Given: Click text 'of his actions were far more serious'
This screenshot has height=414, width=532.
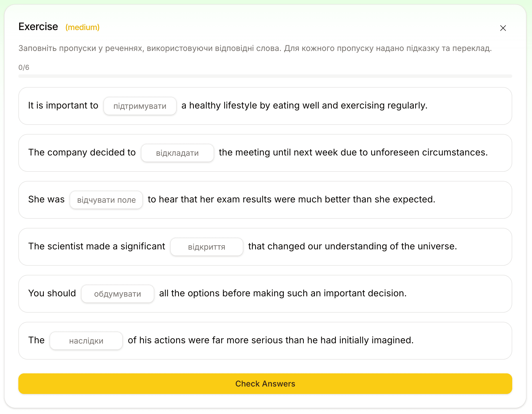Looking at the screenshot, I should tap(205, 340).
